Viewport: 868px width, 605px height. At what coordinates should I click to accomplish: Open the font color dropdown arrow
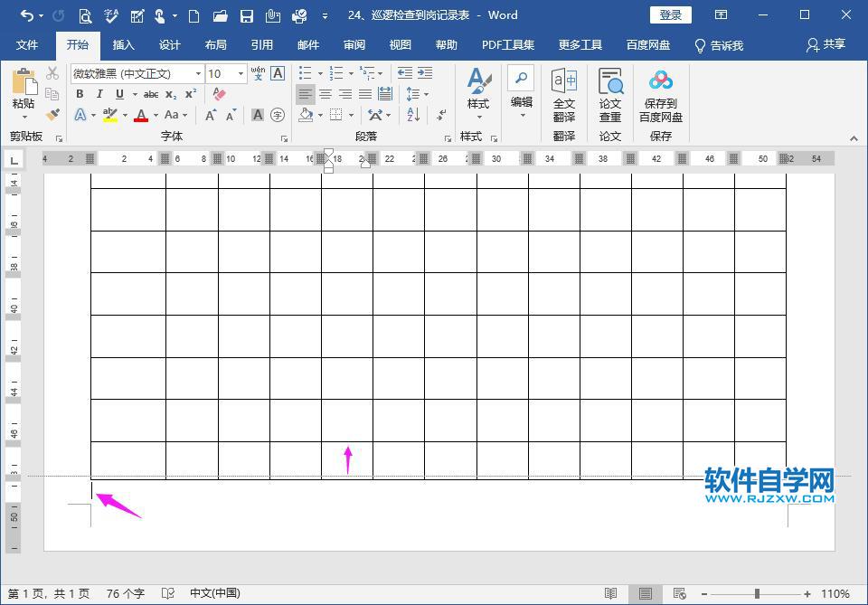(156, 115)
